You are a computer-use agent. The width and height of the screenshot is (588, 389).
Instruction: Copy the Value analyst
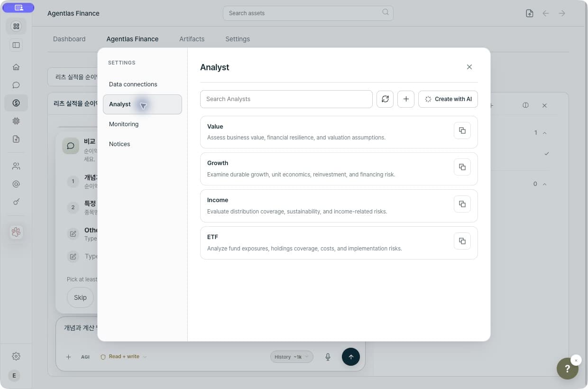462,130
